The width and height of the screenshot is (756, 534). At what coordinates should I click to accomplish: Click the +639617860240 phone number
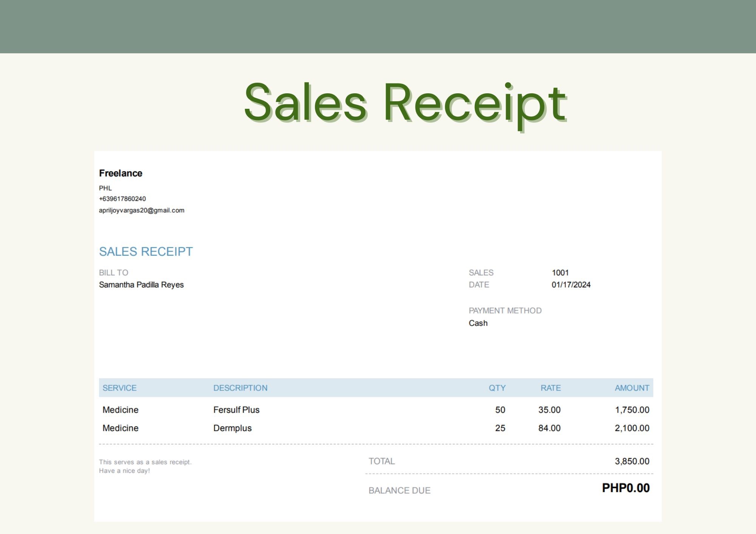click(122, 199)
